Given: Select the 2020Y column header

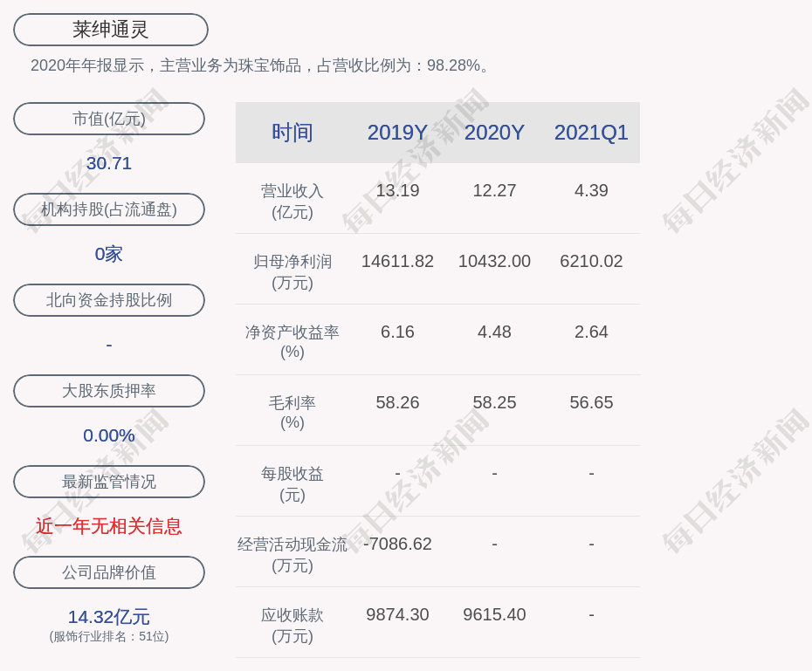Looking at the screenshot, I should tap(494, 133).
